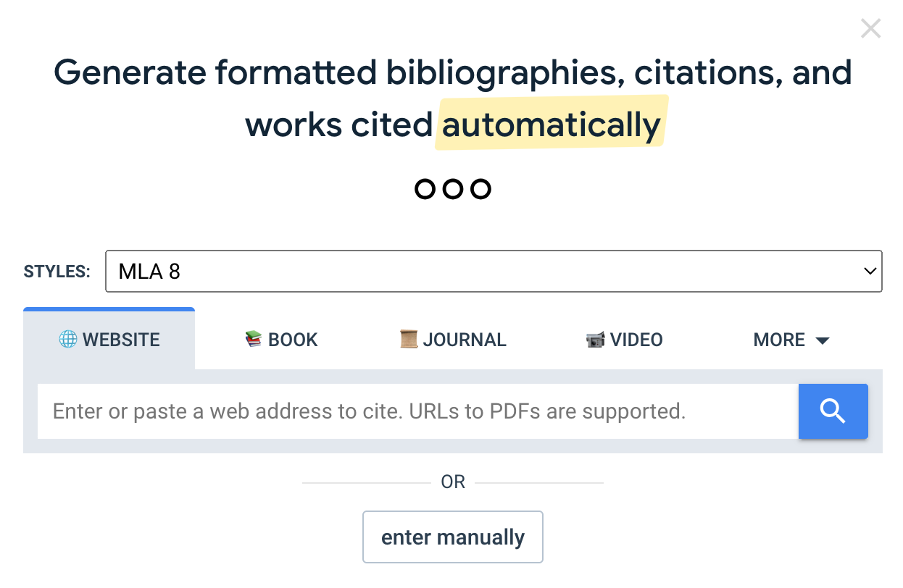Viewport: 903px width, 588px height.
Task: Click the last loading circle
Action: click(480, 189)
